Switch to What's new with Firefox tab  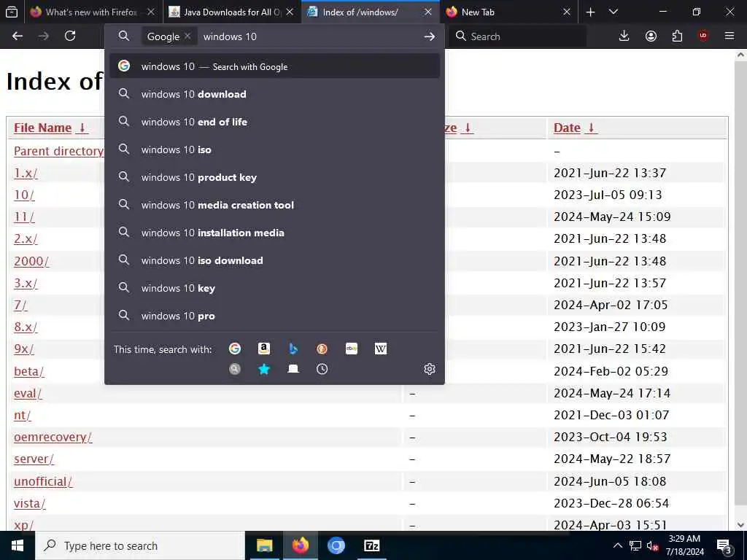(93, 12)
